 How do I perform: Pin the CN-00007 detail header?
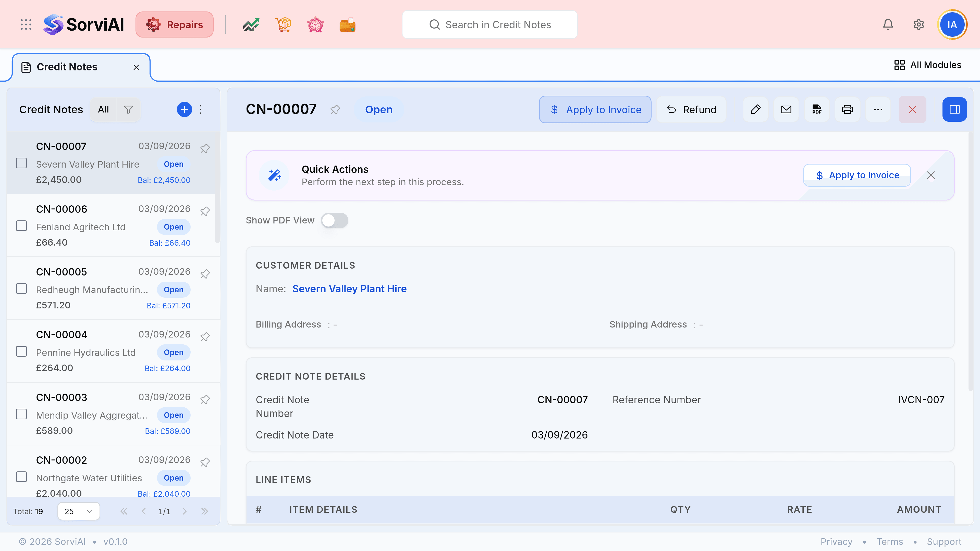335,109
